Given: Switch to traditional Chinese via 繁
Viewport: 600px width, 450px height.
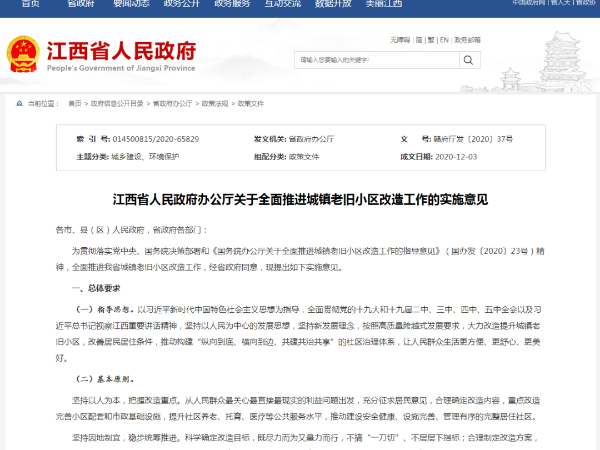Looking at the screenshot, I should coord(431,40).
